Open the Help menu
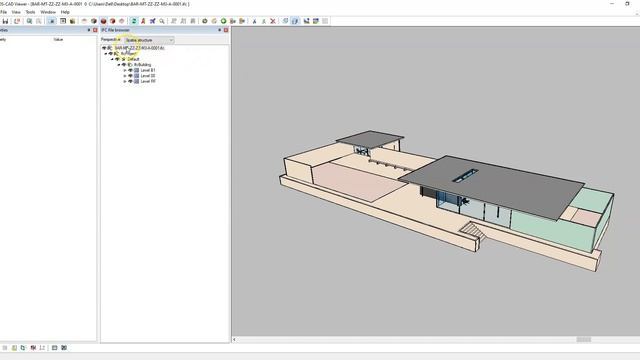The image size is (640, 360). click(65, 12)
